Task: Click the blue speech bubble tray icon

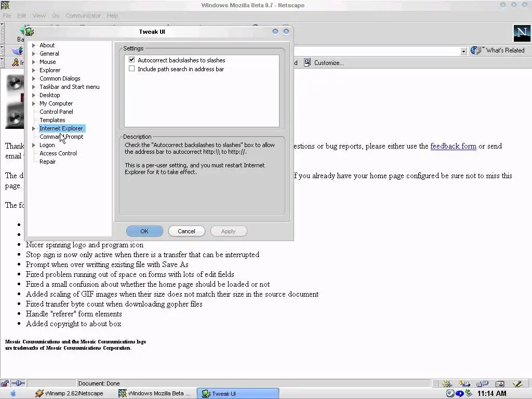Action: [x=460, y=394]
